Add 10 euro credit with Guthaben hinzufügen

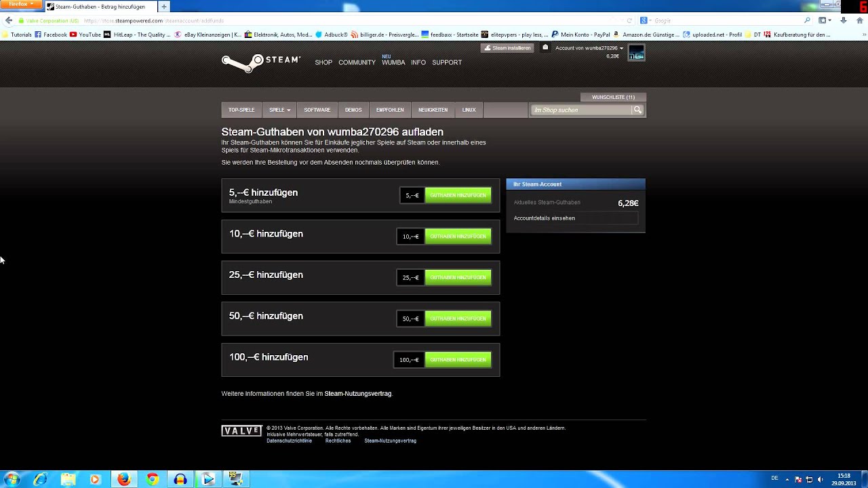point(458,237)
